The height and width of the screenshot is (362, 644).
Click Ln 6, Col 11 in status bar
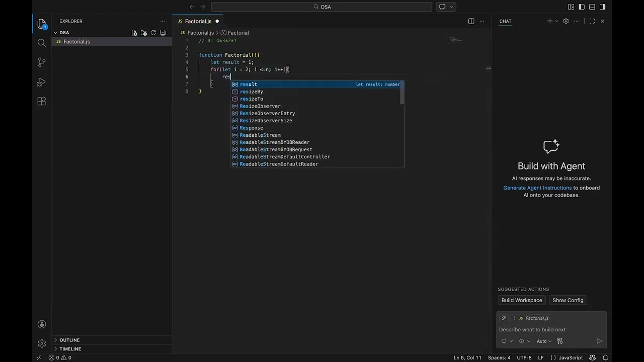coord(467,357)
